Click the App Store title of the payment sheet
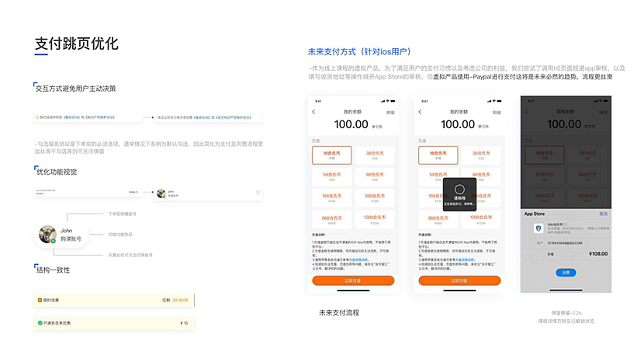 (535, 214)
